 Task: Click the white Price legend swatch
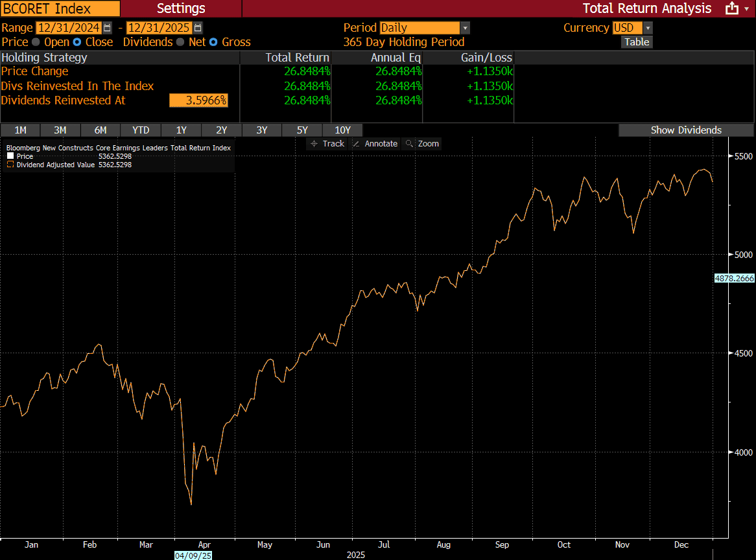[10, 156]
